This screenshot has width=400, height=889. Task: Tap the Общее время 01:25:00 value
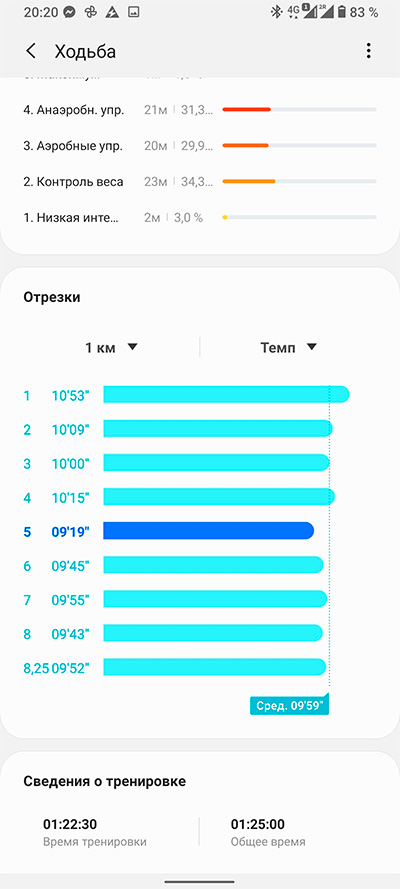click(258, 824)
